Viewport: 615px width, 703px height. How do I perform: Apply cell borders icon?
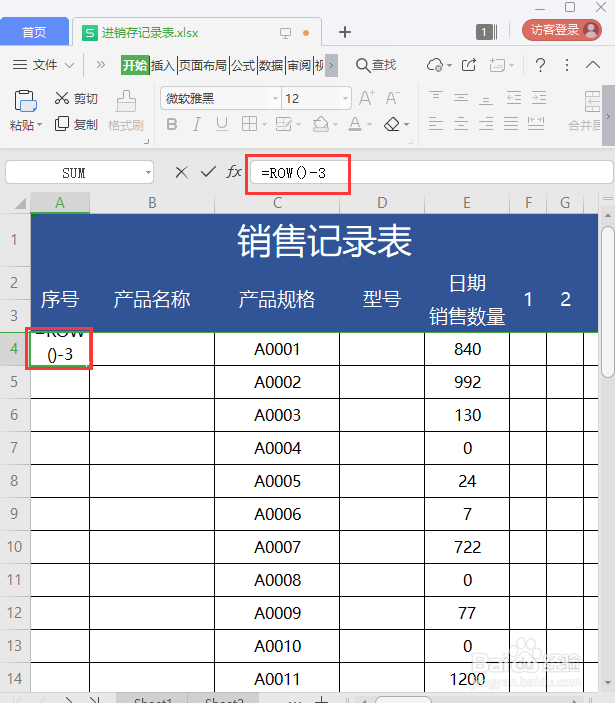point(249,124)
